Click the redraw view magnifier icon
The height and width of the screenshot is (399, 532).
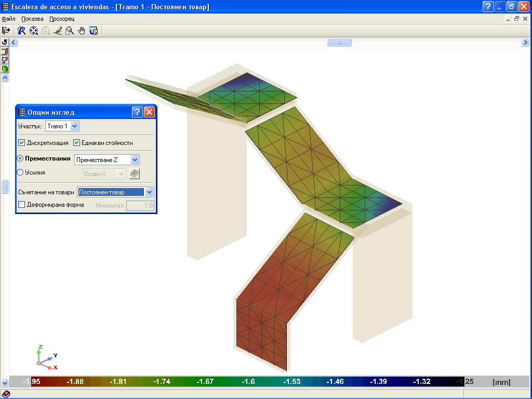point(21,31)
